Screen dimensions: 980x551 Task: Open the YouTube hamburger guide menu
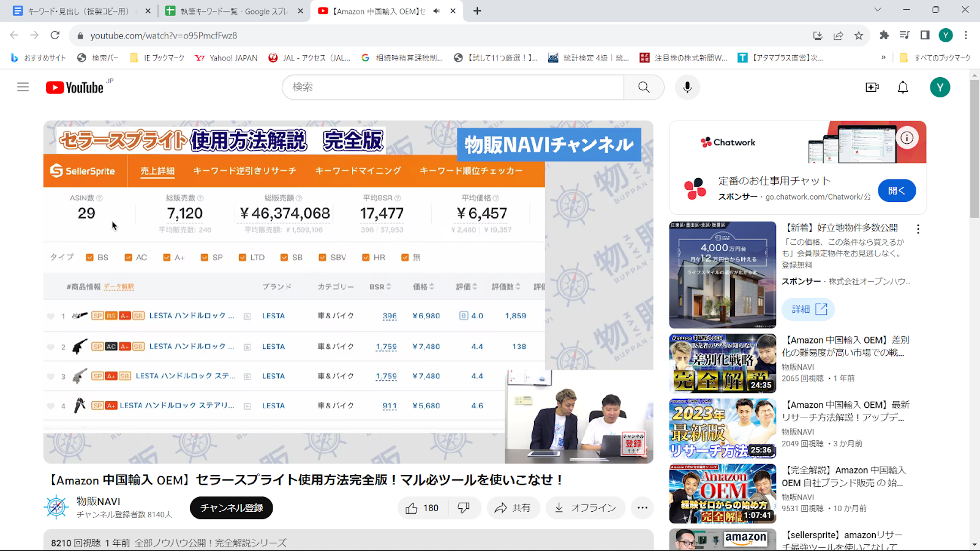click(x=23, y=87)
